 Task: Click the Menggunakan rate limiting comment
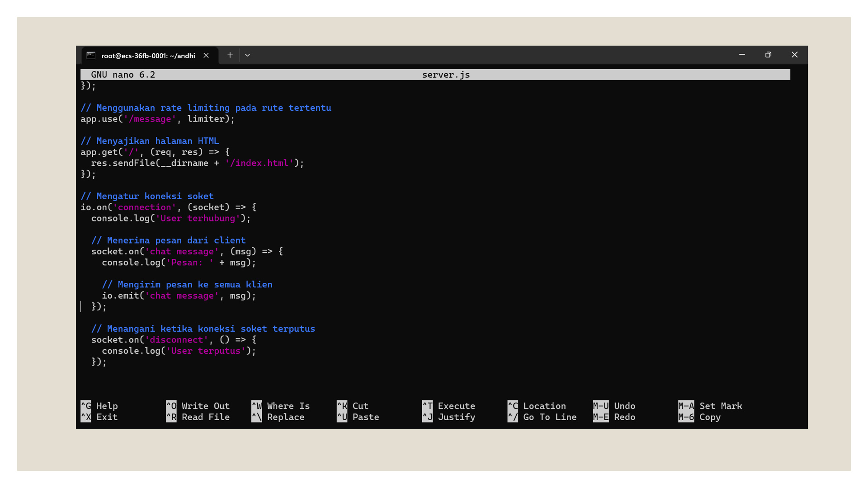pos(206,108)
